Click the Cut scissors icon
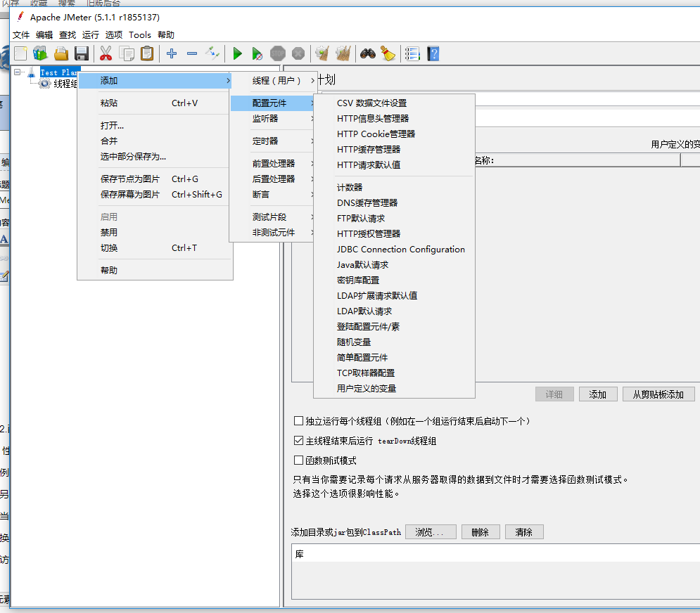 point(106,54)
